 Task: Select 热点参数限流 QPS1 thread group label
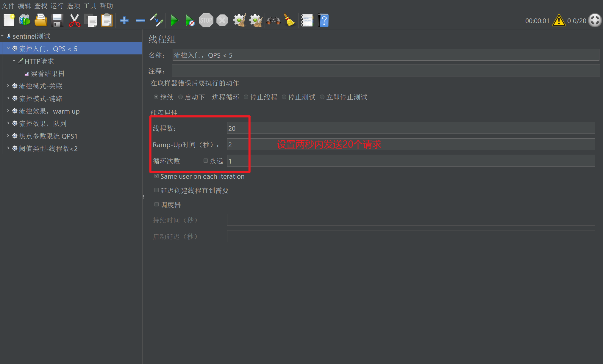pyautogui.click(x=48, y=136)
